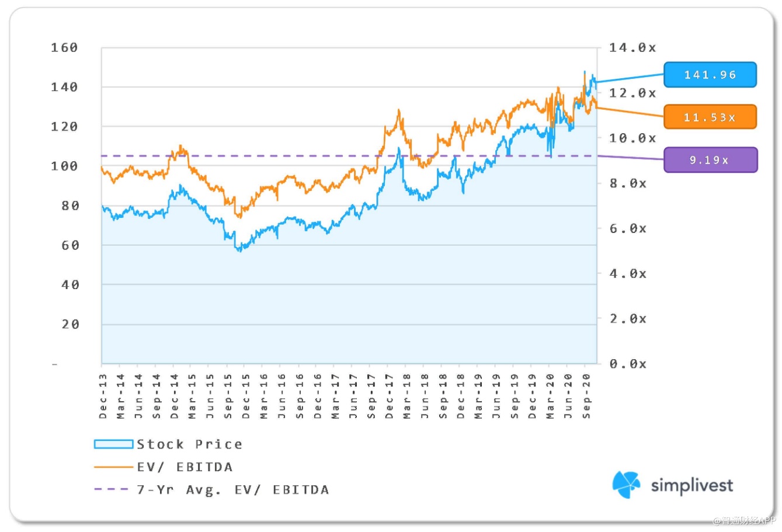This screenshot has height=532, width=782.
Task: Toggle the Stock Price legend label
Action: point(189,444)
